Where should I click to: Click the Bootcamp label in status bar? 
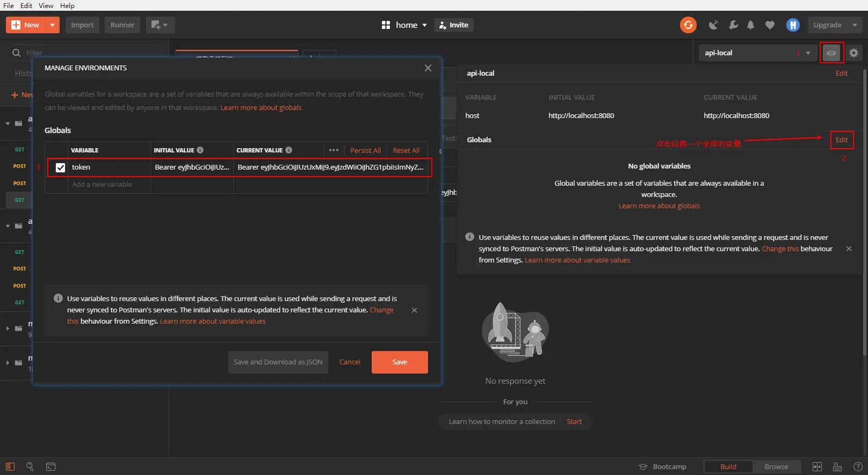pos(669,466)
